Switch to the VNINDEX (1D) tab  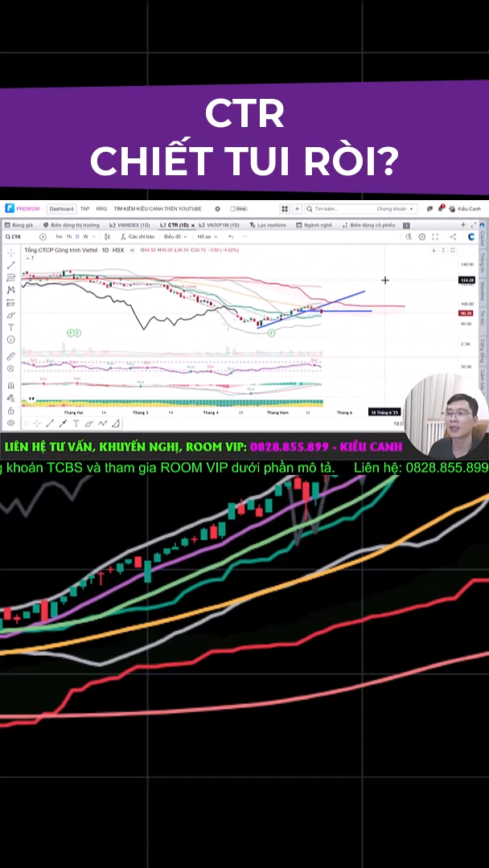click(x=130, y=225)
